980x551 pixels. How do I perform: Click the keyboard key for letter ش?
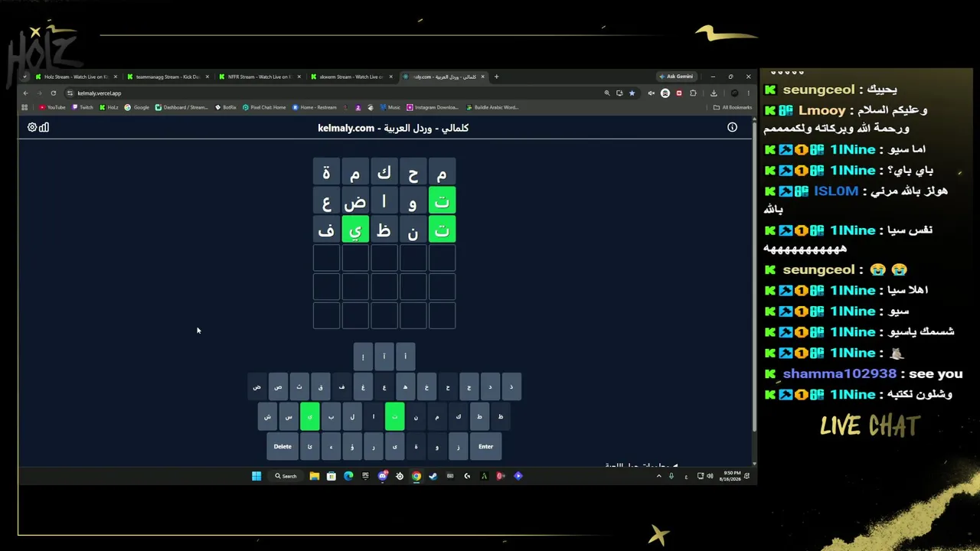tap(267, 416)
